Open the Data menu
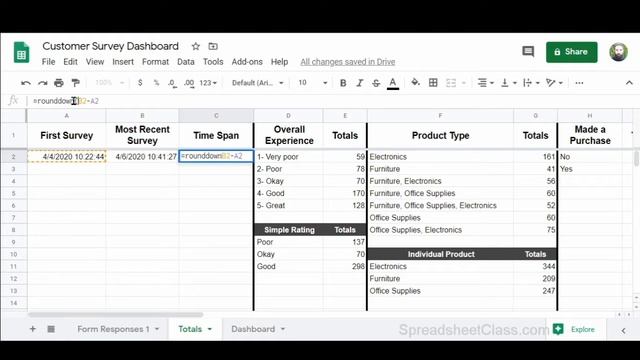The width and height of the screenshot is (640, 360). 186,62
